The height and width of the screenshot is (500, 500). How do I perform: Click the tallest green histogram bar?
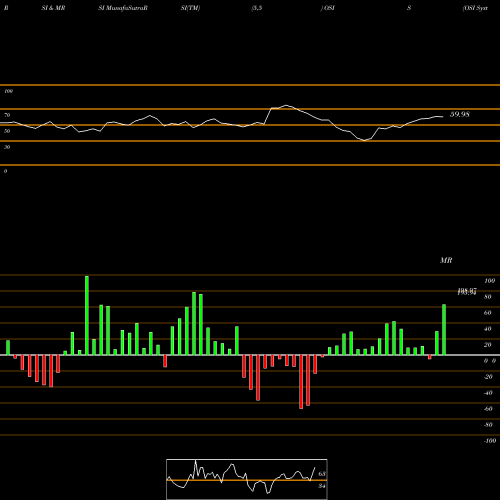coord(87,315)
